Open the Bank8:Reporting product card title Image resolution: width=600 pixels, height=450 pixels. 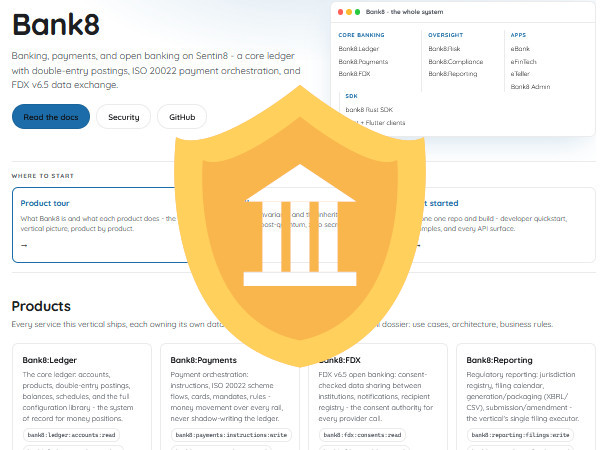pyautogui.click(x=499, y=360)
